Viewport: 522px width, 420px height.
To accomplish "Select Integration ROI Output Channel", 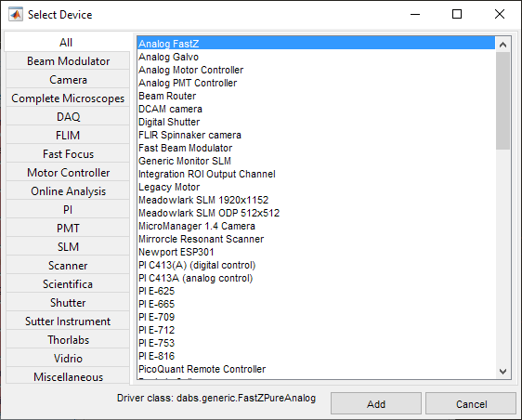I will pyautogui.click(x=316, y=174).
